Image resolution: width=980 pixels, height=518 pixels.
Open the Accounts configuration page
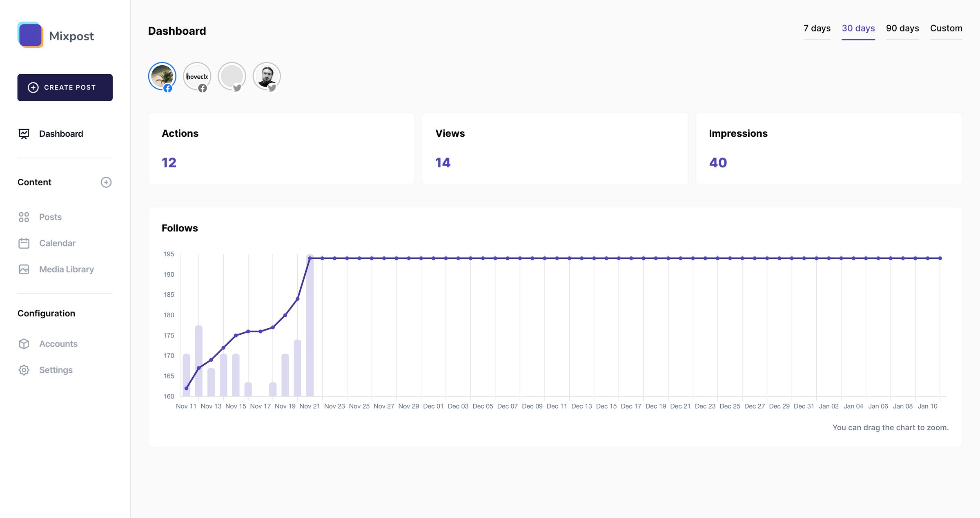pyautogui.click(x=58, y=344)
